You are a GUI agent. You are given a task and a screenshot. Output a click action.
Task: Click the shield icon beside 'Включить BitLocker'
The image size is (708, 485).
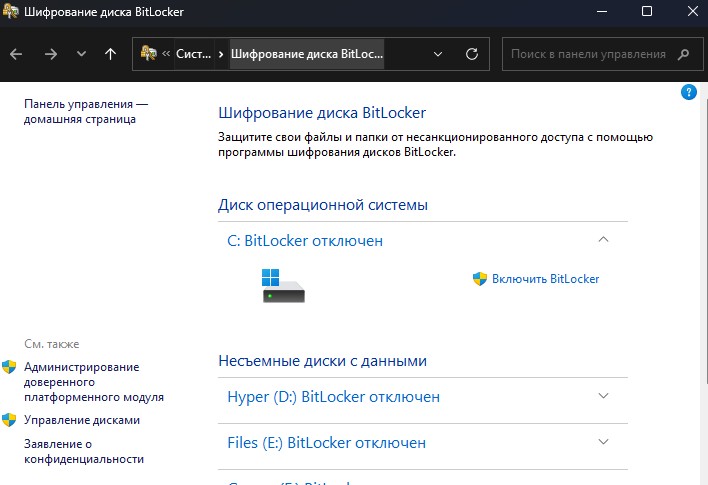[x=480, y=279]
